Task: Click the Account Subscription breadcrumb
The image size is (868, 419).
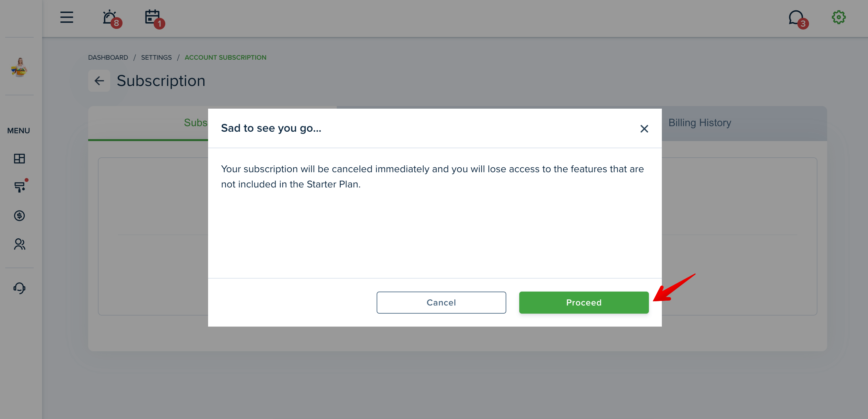Action: tap(225, 57)
